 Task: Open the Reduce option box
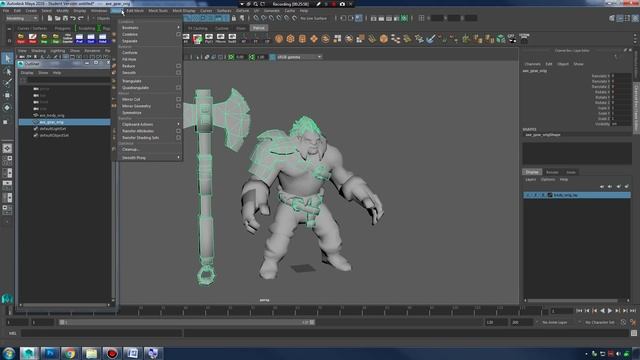pyautogui.click(x=178, y=66)
